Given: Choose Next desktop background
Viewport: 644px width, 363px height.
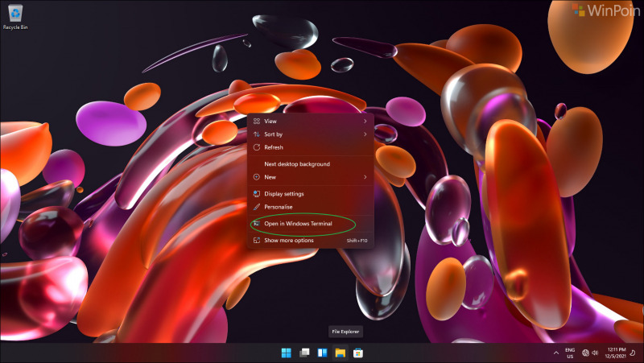Looking at the screenshot, I should point(296,164).
